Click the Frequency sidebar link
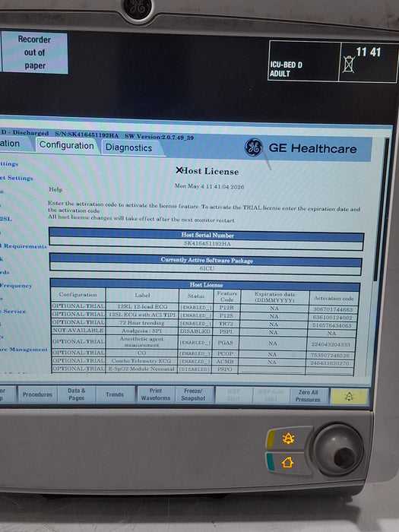The height and width of the screenshot is (532, 399). 16,286
